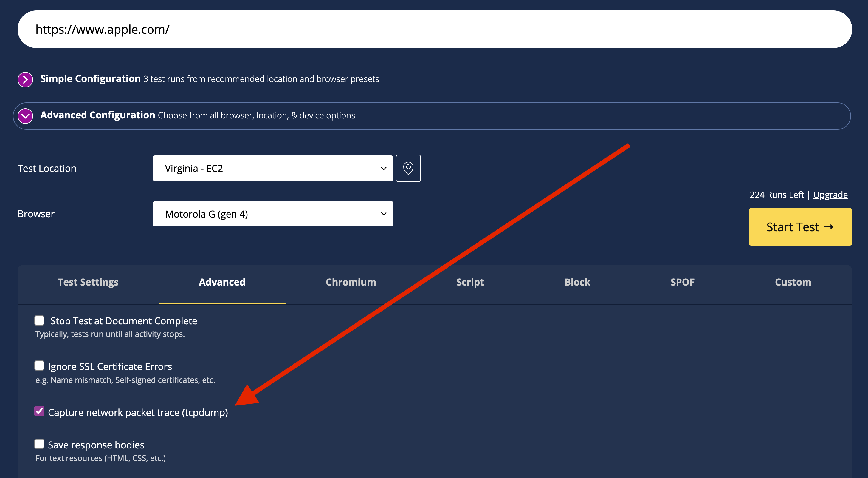Open the Script tab
The image size is (868, 478).
[x=470, y=282]
